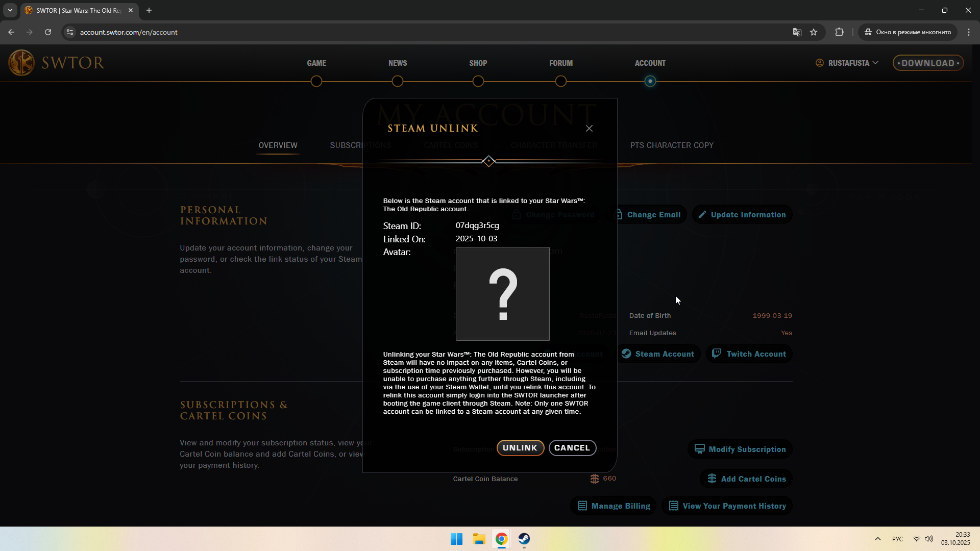980x551 pixels.
Task: Open Steam from the Windows taskbar
Action: [524, 539]
